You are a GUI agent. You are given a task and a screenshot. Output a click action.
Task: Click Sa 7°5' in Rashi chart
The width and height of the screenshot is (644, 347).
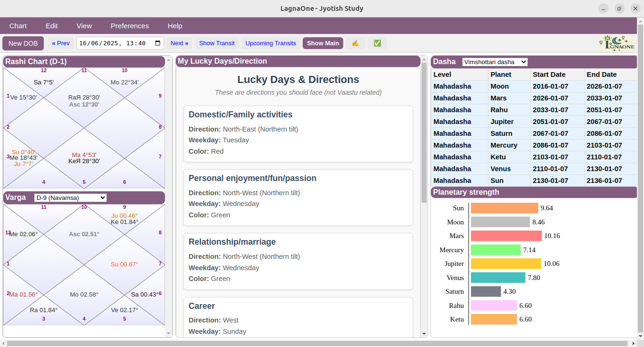coord(44,82)
